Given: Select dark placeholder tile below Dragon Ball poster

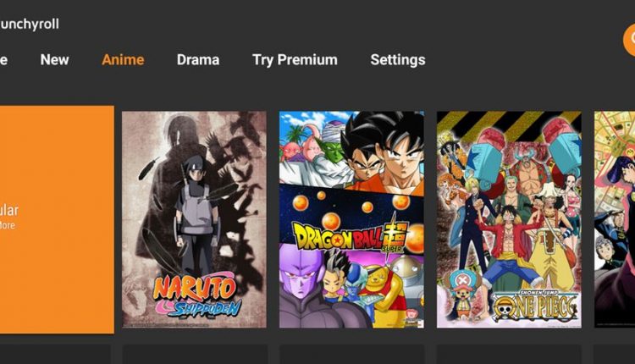Looking at the screenshot, I should click(x=351, y=355).
